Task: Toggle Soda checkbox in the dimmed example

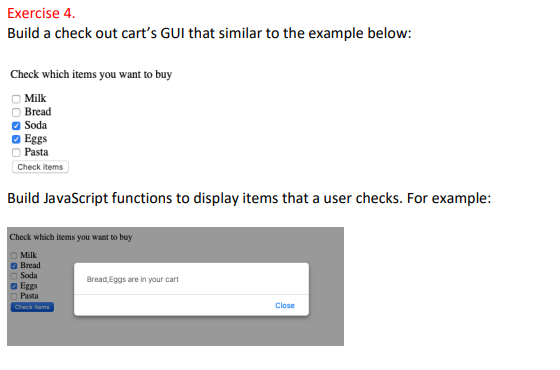Action: [14, 276]
